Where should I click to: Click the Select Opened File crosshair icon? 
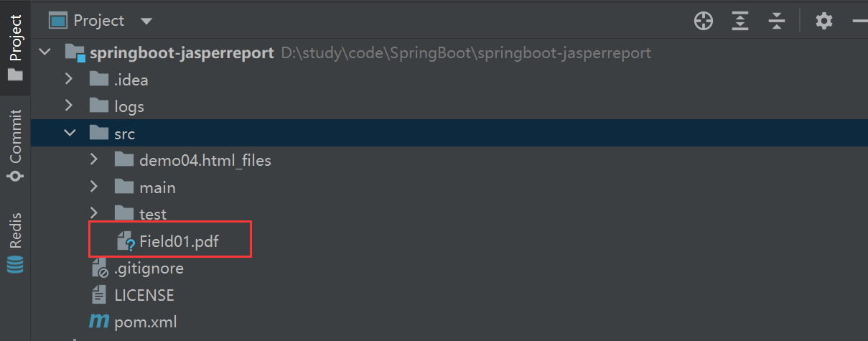click(704, 22)
